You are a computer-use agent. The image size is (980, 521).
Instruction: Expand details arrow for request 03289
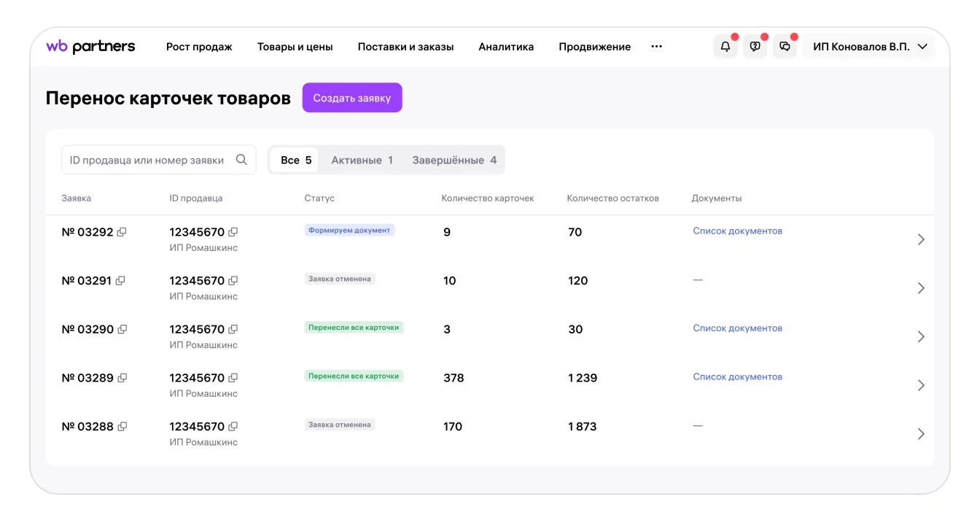(x=921, y=385)
